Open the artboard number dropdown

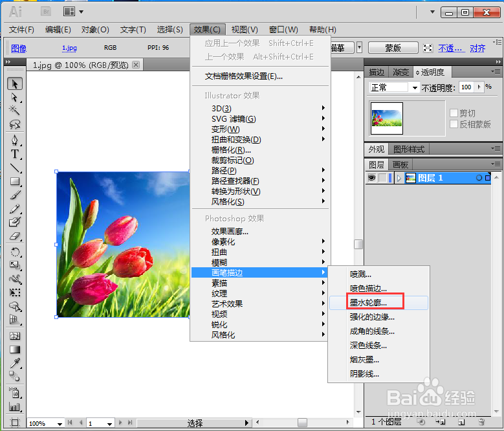tap(109, 424)
